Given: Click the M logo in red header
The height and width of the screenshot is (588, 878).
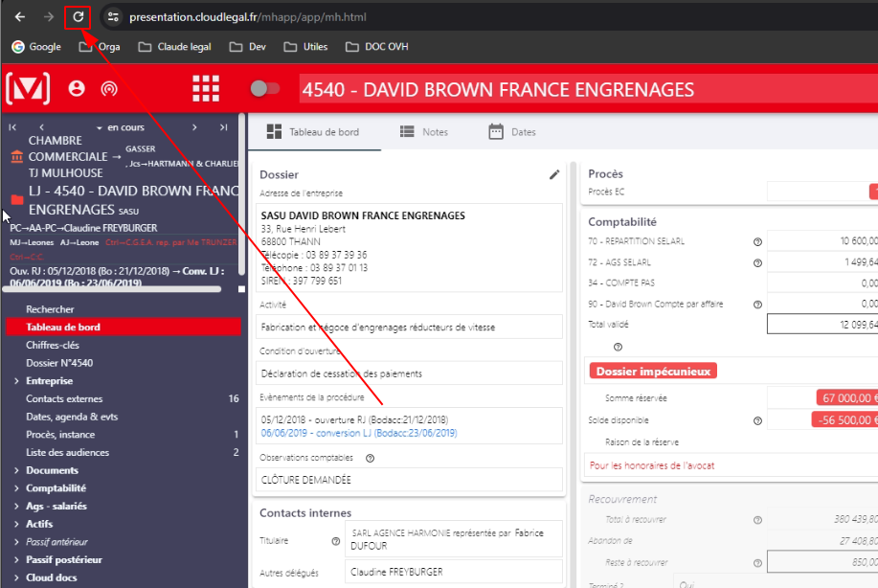Looking at the screenshot, I should [28, 88].
